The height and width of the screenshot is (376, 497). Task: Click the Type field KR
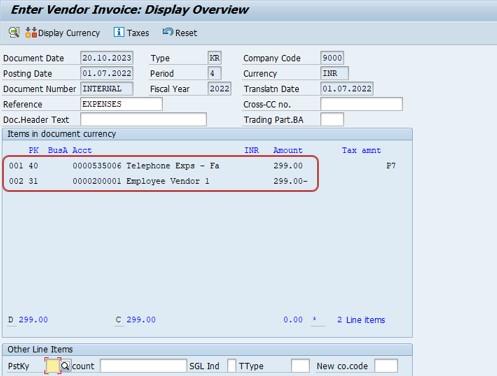[x=215, y=58]
